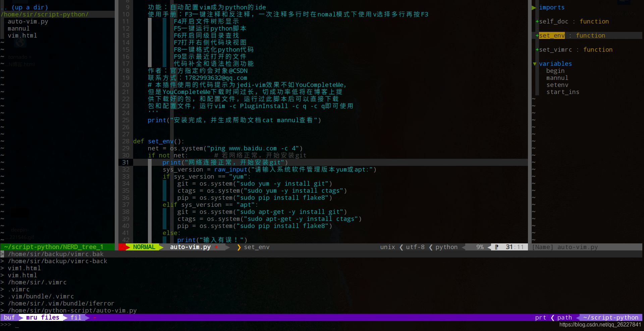Switch CtrlP to buf mode

click(x=9, y=318)
